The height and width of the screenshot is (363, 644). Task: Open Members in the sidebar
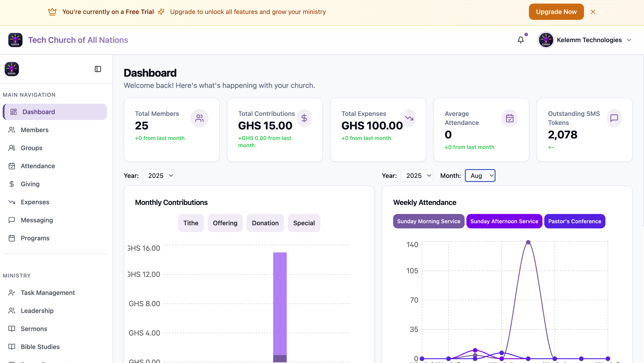(35, 130)
